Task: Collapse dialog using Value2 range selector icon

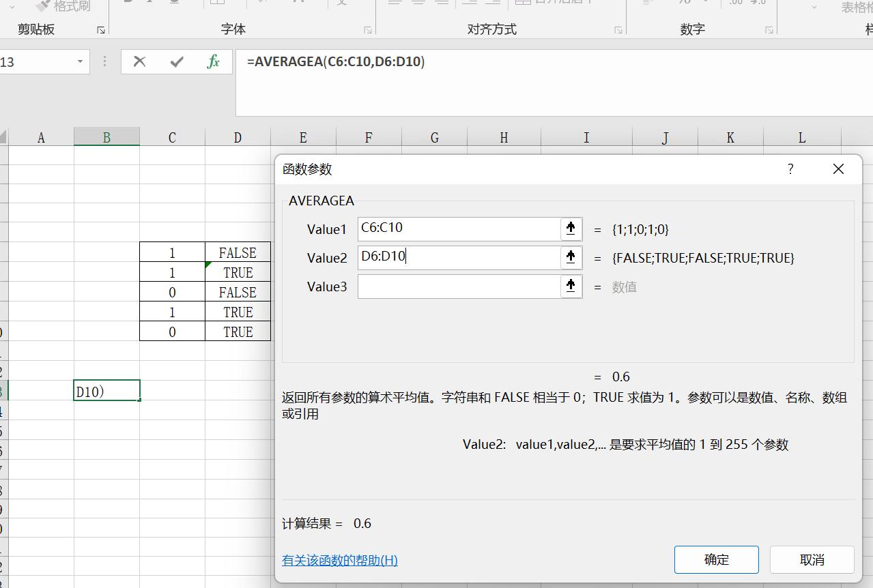Action: [571, 257]
